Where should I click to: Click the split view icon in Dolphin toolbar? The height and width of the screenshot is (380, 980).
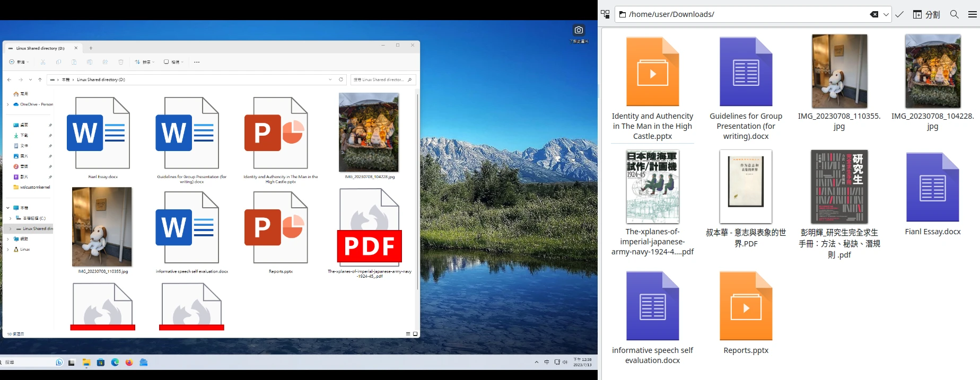coord(926,14)
